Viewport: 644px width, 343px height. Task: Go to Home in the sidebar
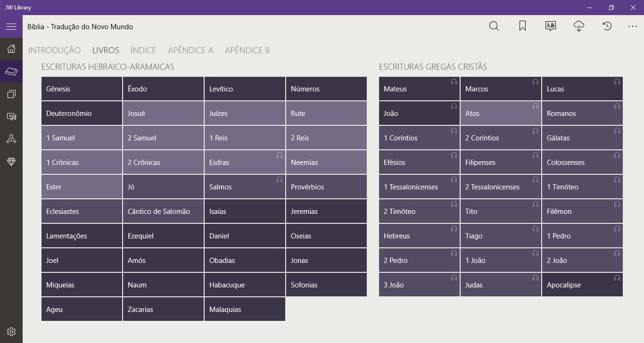pos(11,49)
